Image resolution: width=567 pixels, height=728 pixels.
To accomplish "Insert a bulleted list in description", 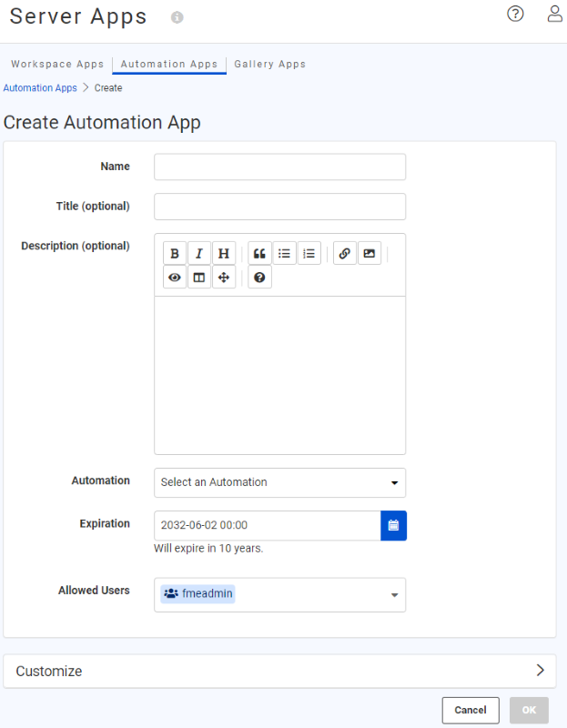I will pyautogui.click(x=284, y=253).
